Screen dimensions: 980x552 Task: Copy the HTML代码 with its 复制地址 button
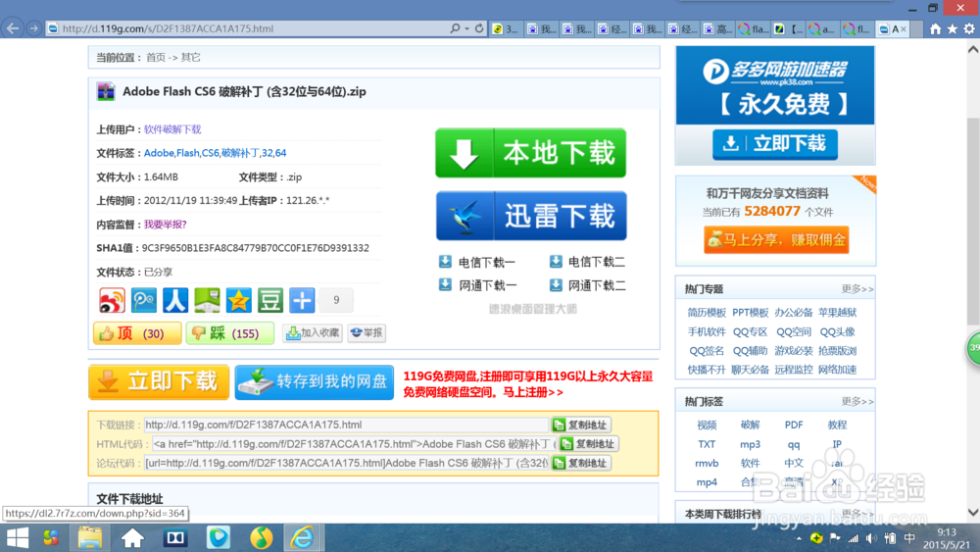[589, 444]
